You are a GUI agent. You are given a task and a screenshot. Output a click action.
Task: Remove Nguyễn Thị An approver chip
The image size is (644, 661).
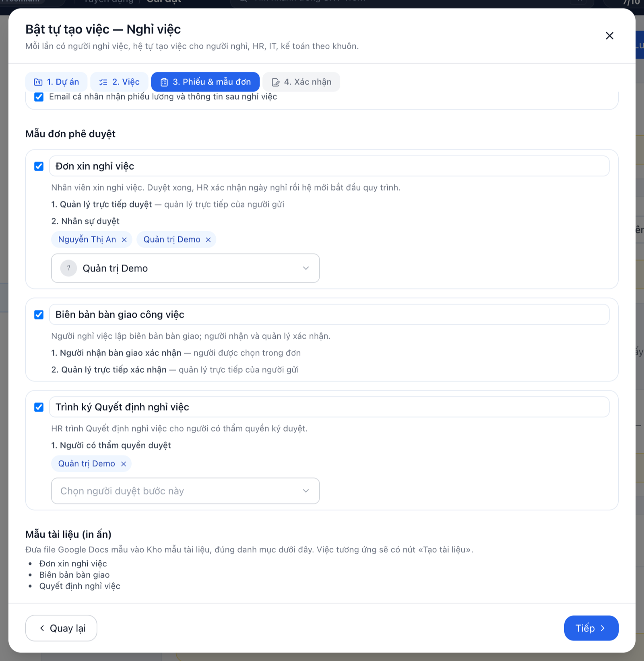(x=124, y=240)
